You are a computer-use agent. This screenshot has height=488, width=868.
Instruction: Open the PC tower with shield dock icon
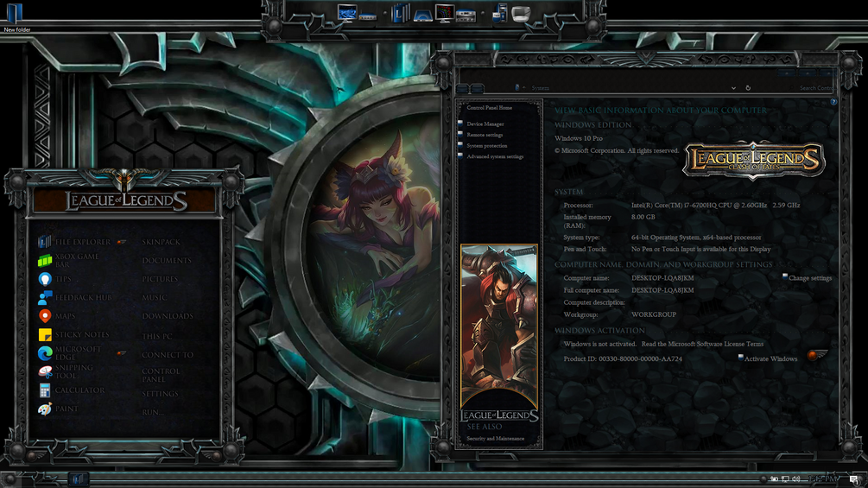tap(499, 13)
